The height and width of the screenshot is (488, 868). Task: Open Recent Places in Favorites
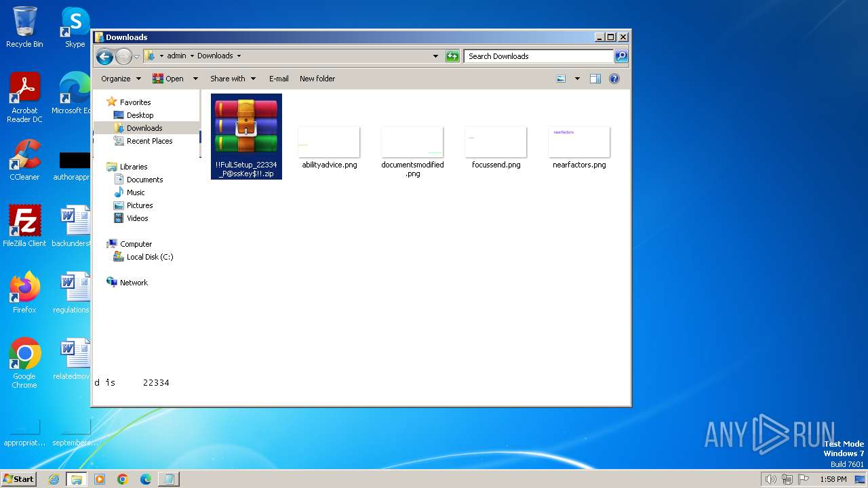(149, 141)
